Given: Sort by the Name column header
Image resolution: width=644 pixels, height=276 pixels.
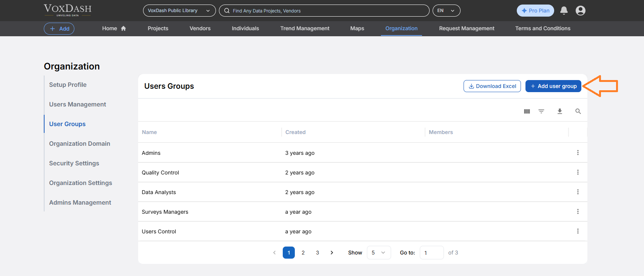Looking at the screenshot, I should [149, 132].
